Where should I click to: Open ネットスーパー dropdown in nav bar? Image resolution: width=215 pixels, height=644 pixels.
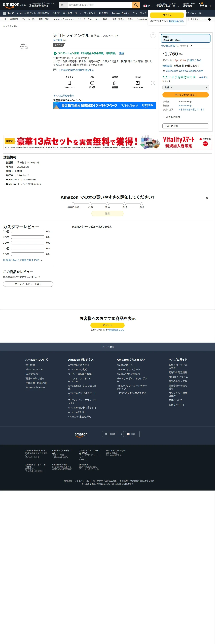[72, 13]
